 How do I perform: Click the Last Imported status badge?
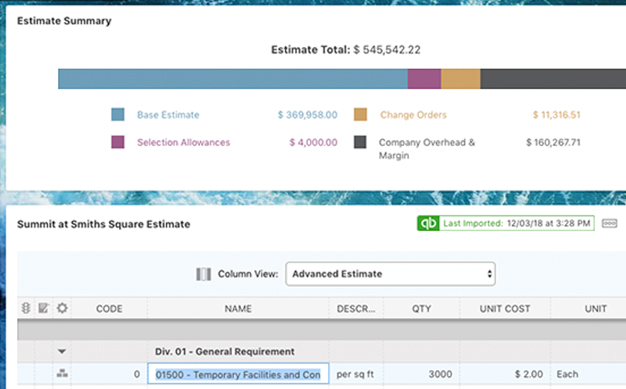[506, 223]
